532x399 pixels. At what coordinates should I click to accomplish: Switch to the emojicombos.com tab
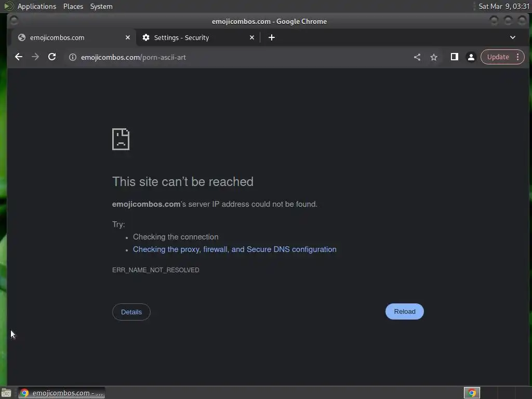click(73, 37)
